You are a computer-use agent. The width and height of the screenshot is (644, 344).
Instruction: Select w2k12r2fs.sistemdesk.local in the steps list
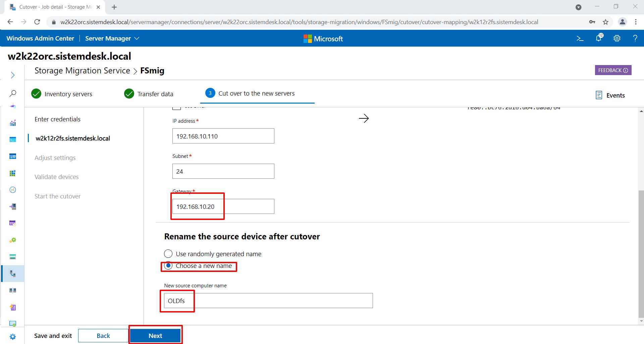(x=73, y=138)
